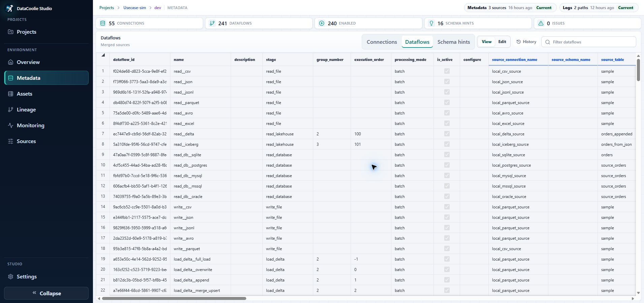
Task: Go to Usecase-sim breadcrumb link
Action: pos(135,8)
